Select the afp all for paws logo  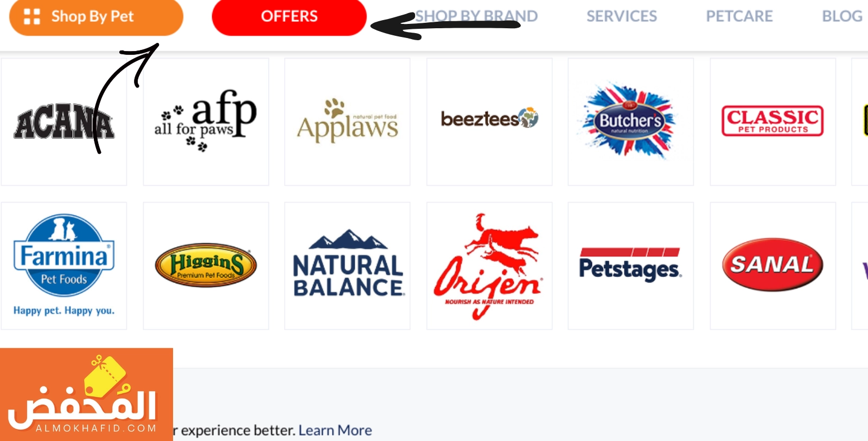coord(206,122)
